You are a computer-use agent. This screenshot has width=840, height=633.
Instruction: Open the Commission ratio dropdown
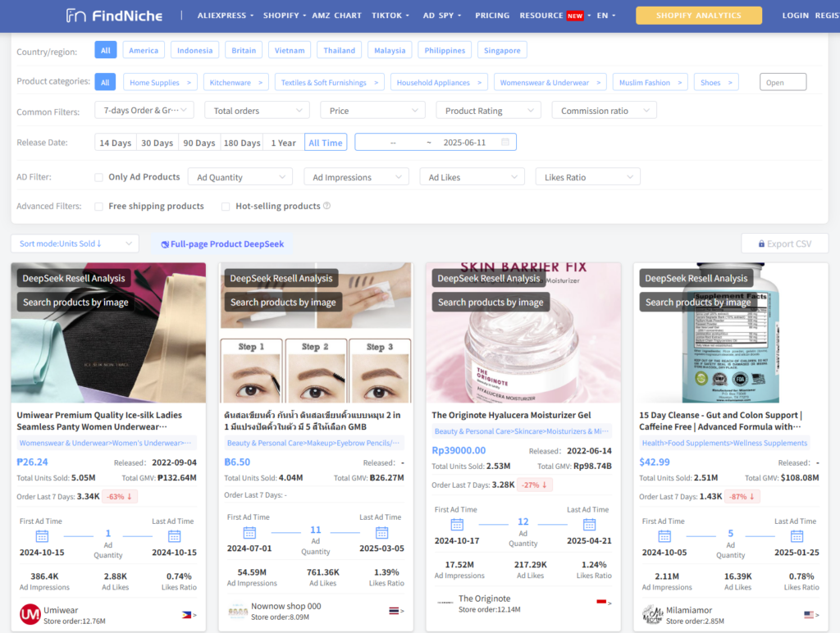point(605,111)
